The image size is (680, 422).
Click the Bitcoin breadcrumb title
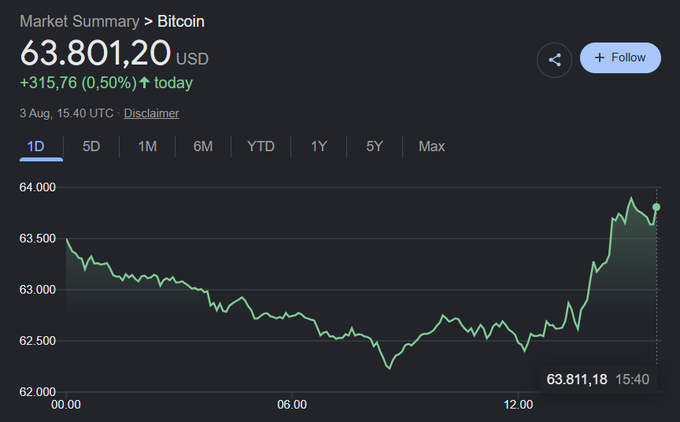[x=181, y=21]
